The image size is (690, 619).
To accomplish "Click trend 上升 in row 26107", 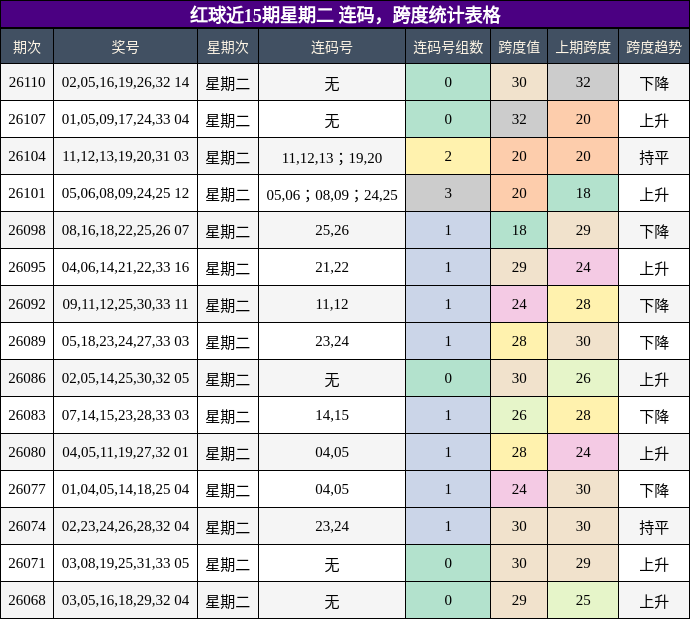I will pyautogui.click(x=654, y=120).
